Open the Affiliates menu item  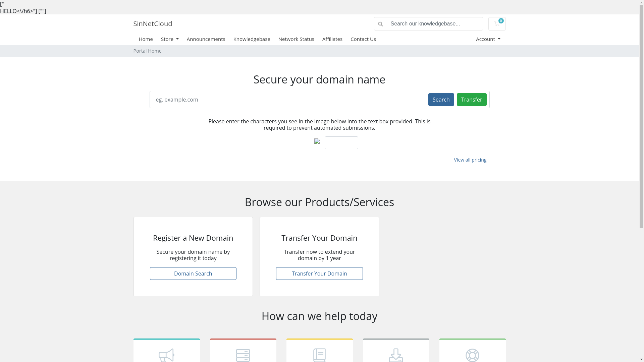pos(332,39)
